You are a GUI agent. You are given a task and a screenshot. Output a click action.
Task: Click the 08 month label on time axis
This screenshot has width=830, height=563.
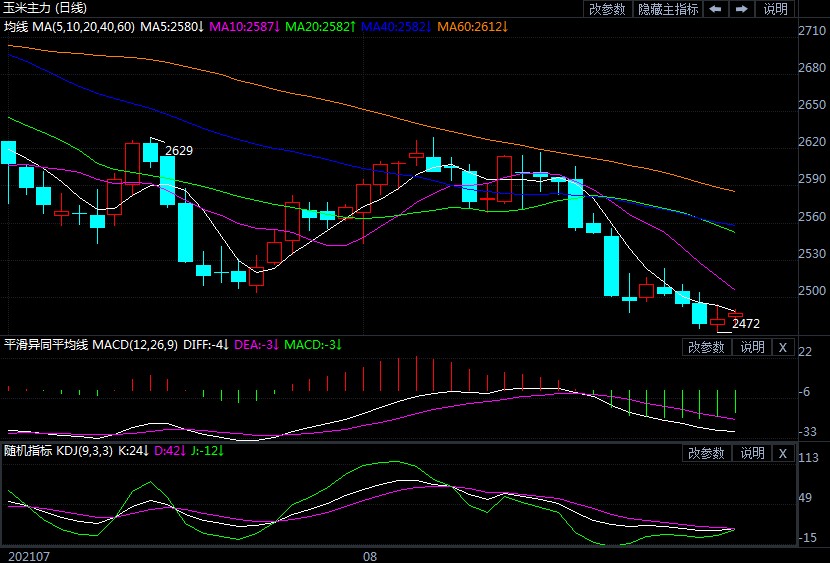tap(369, 554)
